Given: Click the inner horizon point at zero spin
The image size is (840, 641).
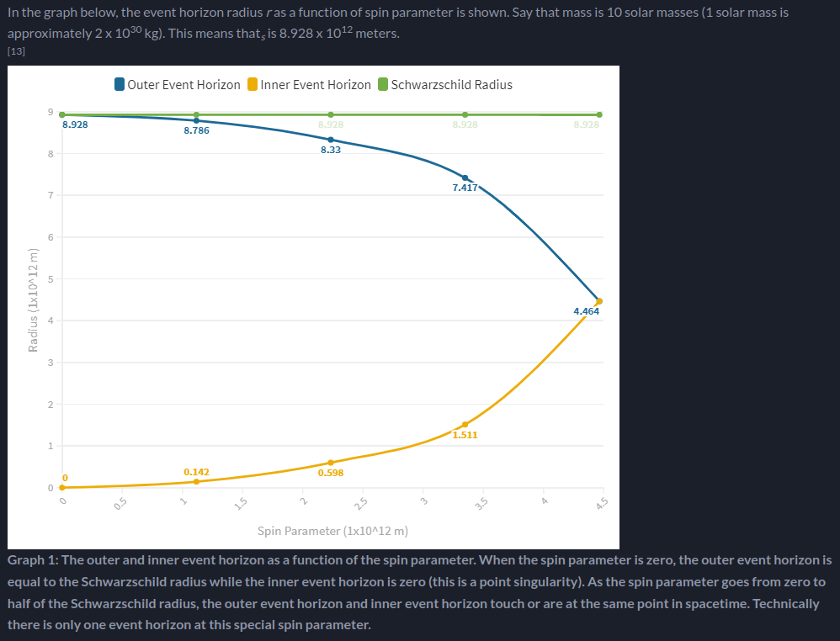Looking at the screenshot, I should pyautogui.click(x=62, y=487).
